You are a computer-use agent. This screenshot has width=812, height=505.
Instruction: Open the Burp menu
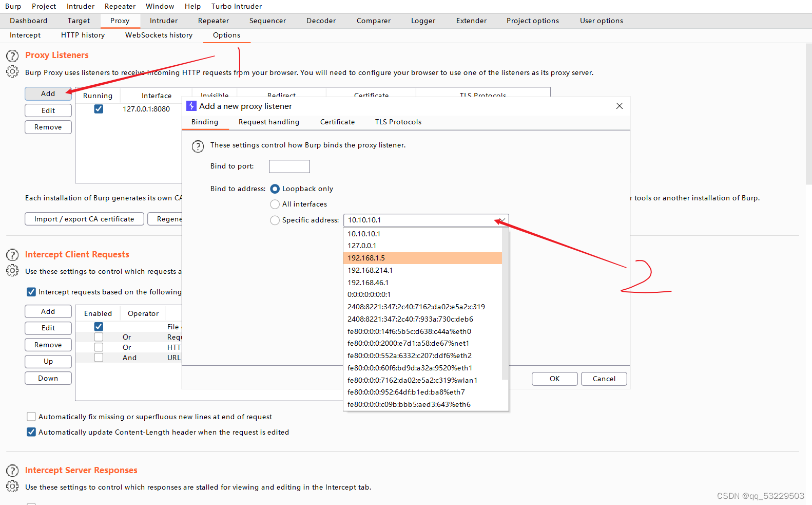point(13,6)
